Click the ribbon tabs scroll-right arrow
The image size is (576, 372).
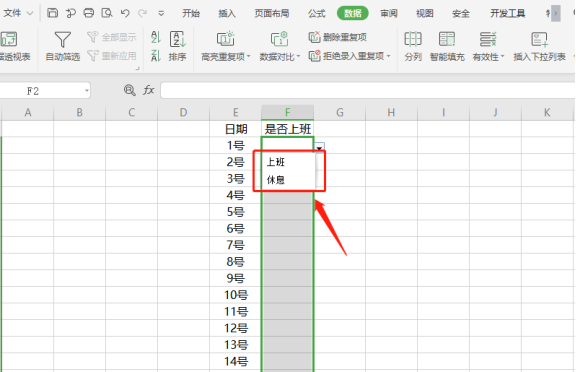556,14
